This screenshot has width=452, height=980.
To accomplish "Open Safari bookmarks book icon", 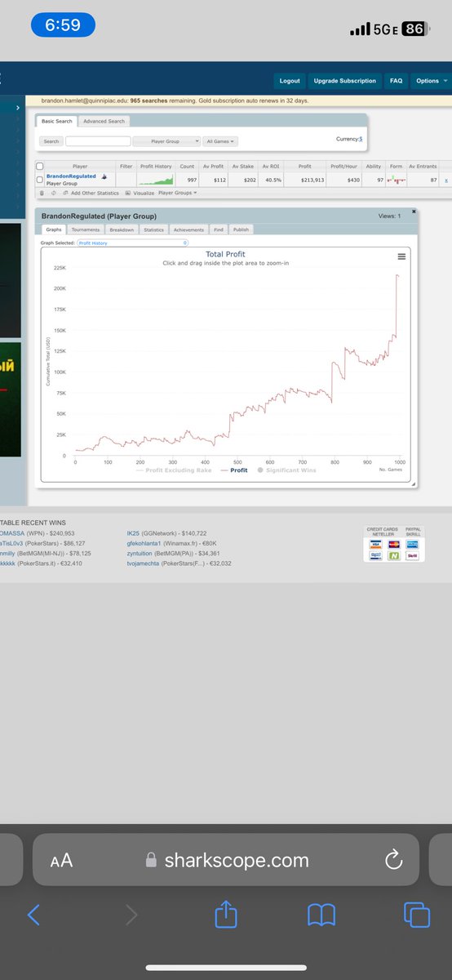I will coord(321,915).
